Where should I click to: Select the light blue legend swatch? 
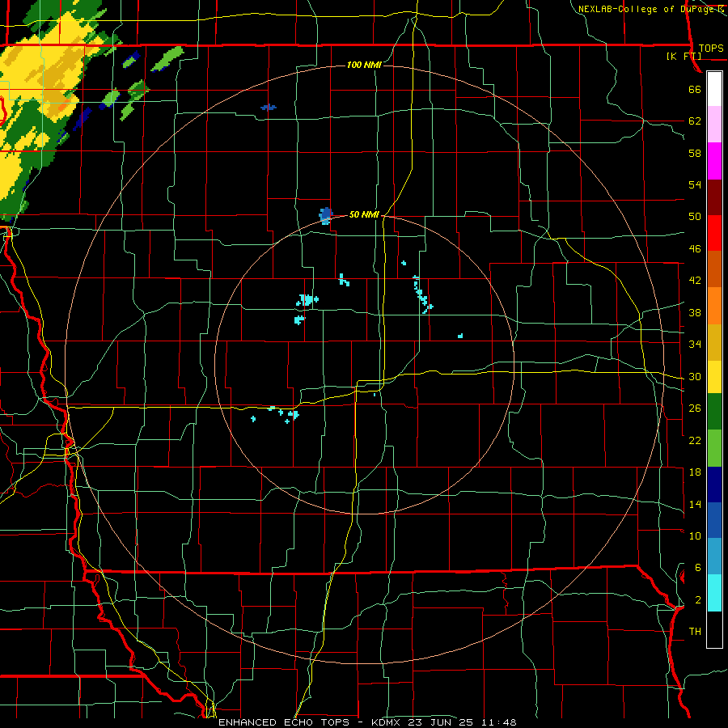(x=714, y=557)
